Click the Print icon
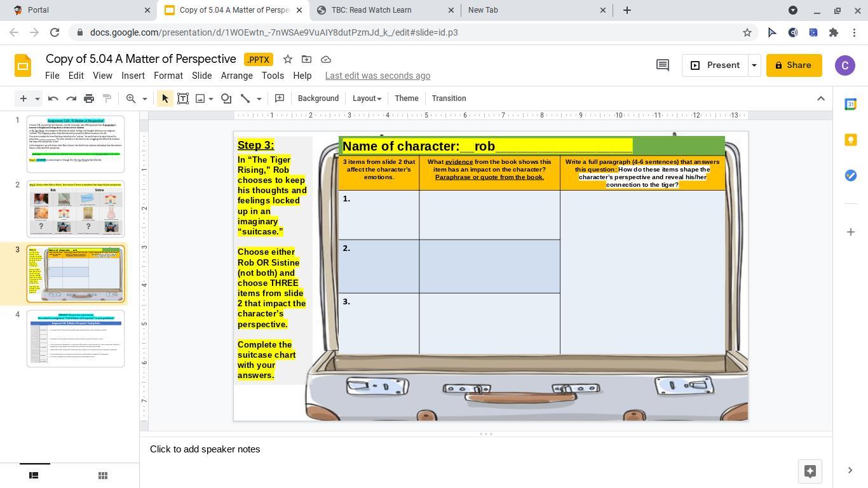Image resolution: width=868 pixels, height=488 pixels. (x=89, y=98)
